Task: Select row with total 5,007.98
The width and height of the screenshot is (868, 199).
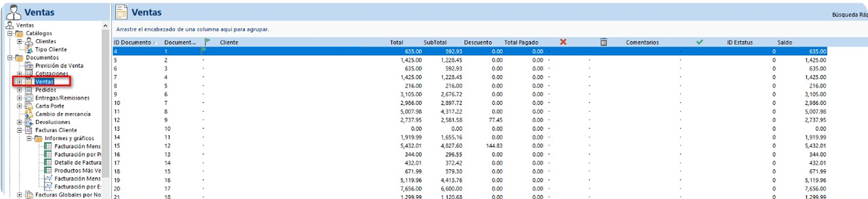Action: [x=469, y=112]
